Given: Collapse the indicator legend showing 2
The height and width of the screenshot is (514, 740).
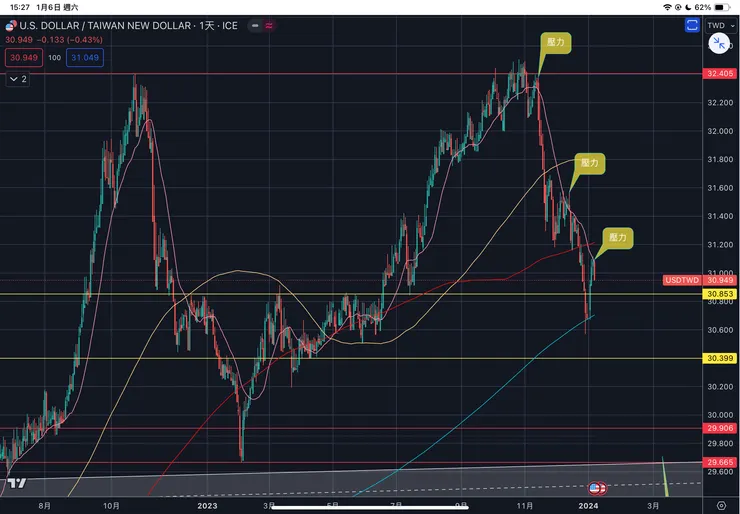Looking at the screenshot, I should (x=18, y=79).
